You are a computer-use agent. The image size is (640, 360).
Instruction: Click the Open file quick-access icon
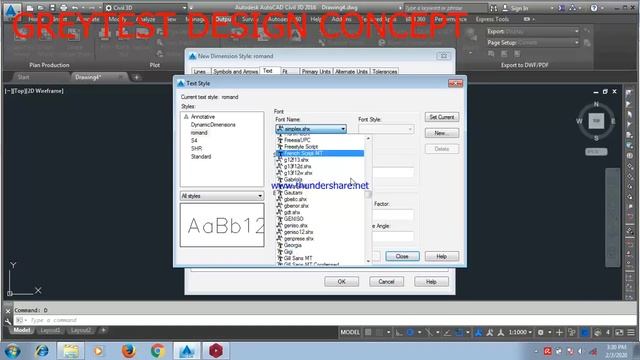point(41,8)
